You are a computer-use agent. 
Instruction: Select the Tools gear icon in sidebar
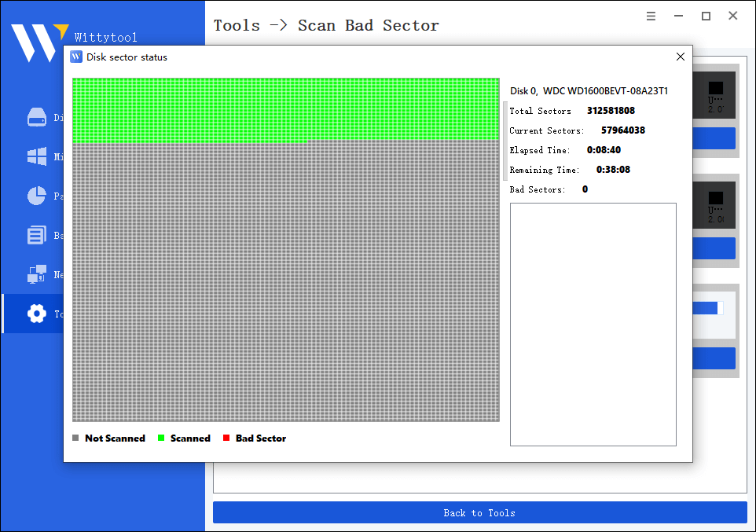click(x=36, y=314)
